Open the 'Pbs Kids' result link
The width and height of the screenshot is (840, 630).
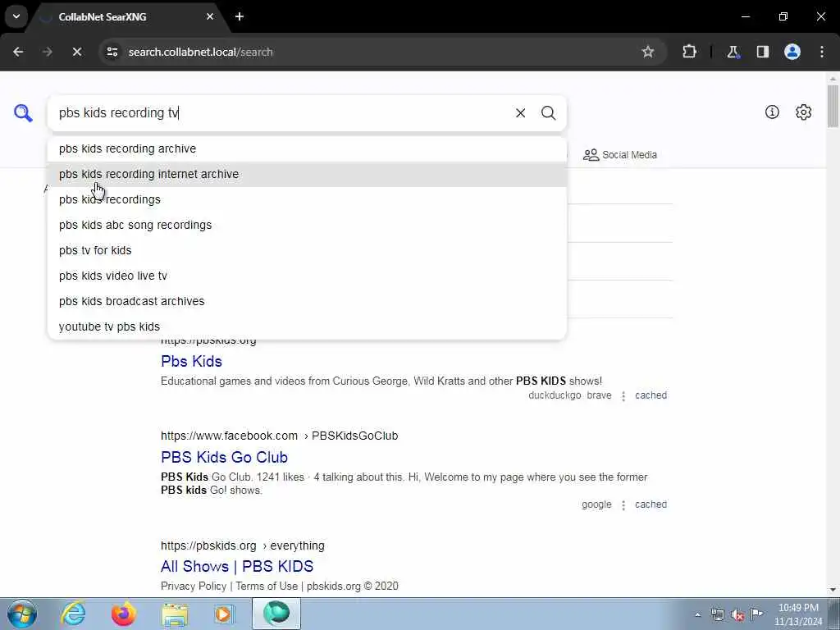point(191,361)
